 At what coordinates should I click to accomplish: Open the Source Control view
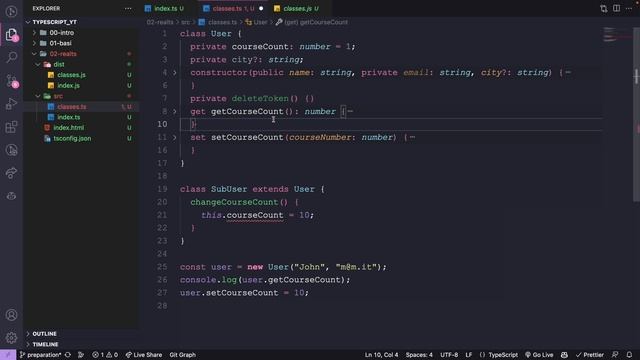pos(11,80)
